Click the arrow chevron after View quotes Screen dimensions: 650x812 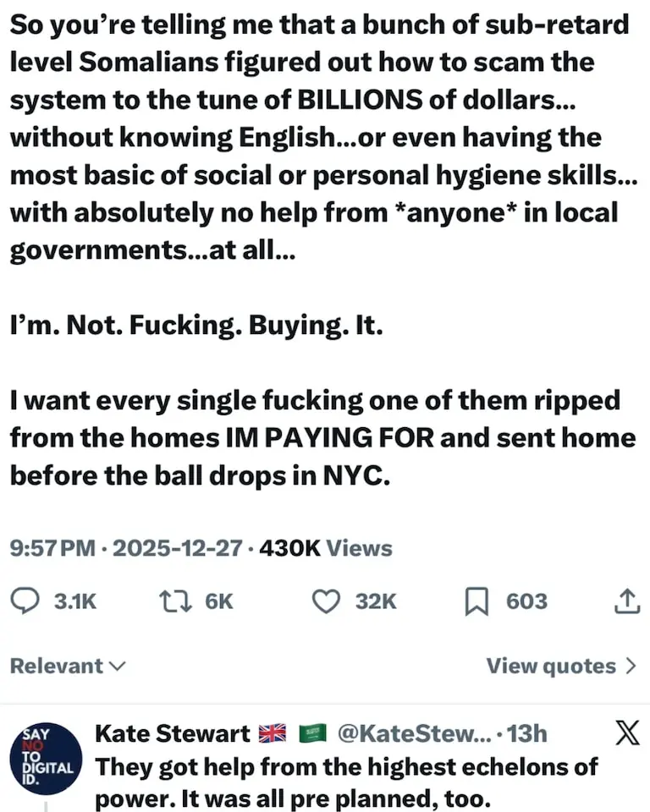point(630,666)
